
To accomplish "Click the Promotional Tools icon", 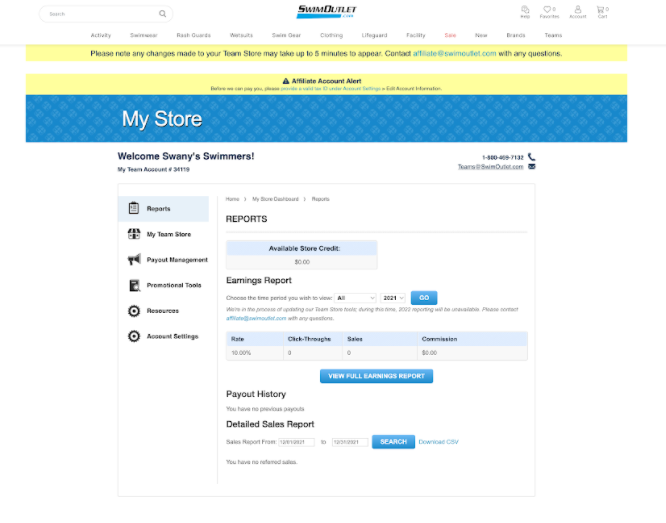I will pyautogui.click(x=134, y=285).
